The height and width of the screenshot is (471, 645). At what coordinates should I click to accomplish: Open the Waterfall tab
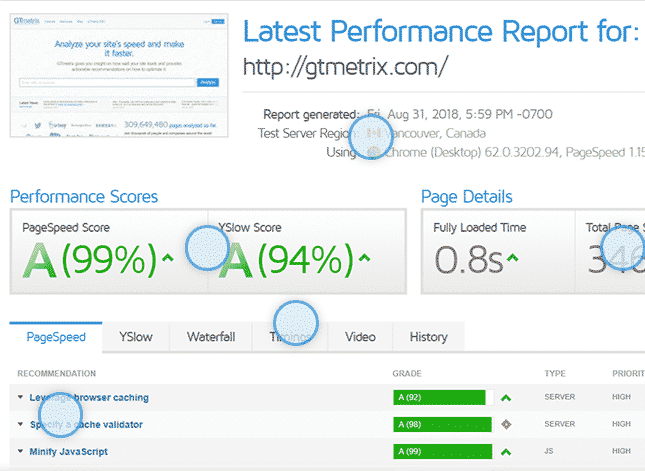pos(211,337)
